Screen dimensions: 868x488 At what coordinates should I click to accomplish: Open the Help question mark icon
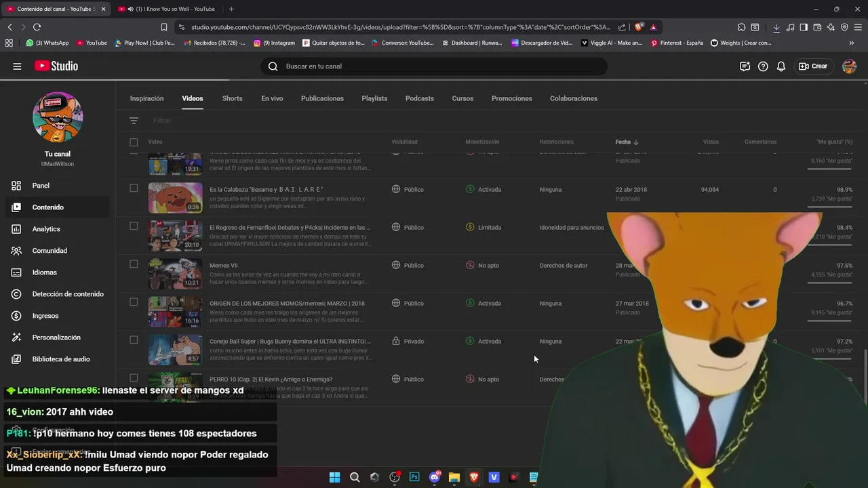pos(763,66)
